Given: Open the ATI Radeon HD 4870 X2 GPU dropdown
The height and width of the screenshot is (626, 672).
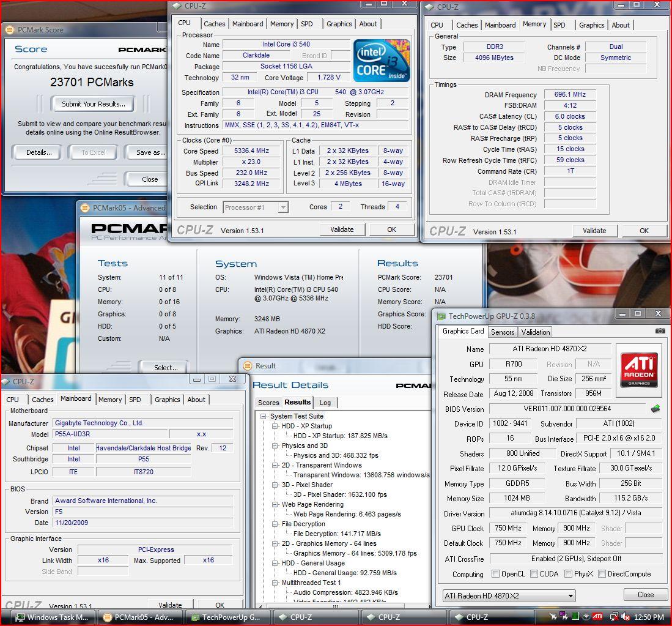Looking at the screenshot, I should [509, 595].
